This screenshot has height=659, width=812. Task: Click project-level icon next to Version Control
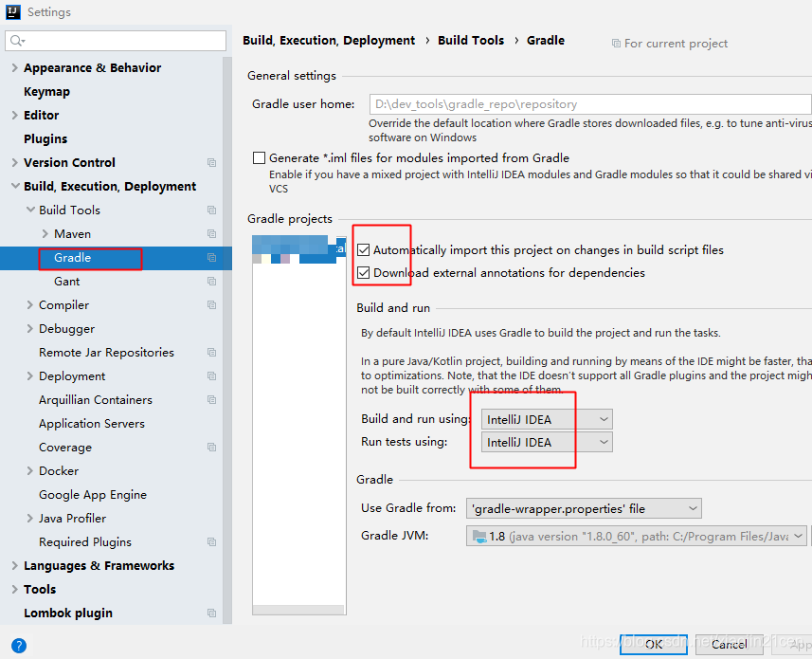pos(212,163)
